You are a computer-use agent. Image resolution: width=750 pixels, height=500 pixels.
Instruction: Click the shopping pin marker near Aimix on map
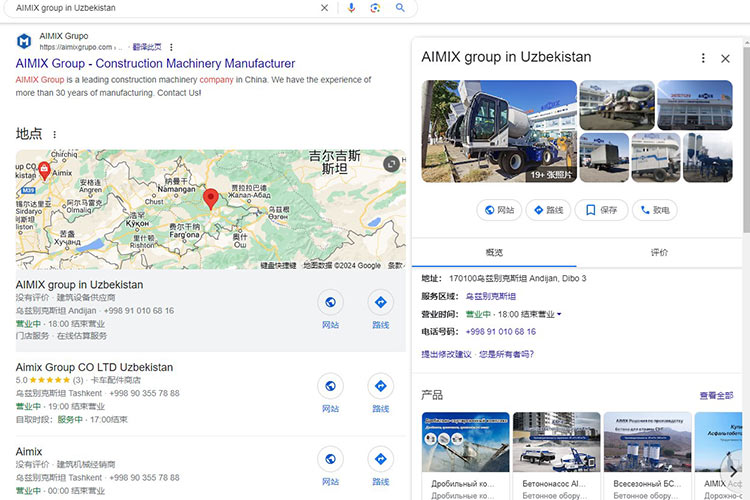[44, 170]
